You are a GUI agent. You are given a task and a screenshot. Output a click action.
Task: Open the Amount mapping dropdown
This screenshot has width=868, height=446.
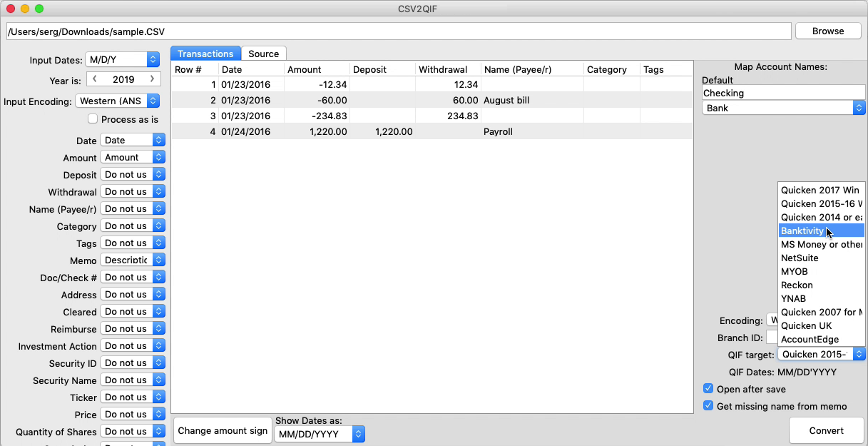pyautogui.click(x=133, y=158)
